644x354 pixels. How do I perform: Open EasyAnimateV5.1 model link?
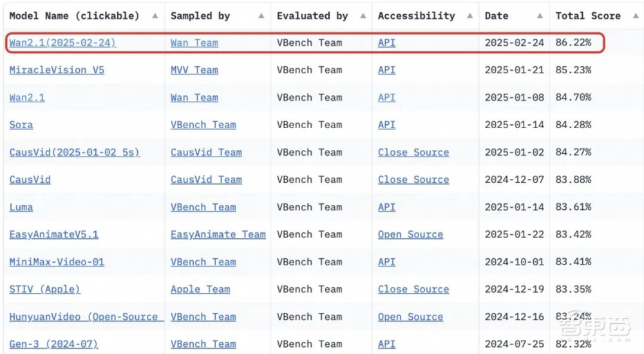tap(54, 234)
